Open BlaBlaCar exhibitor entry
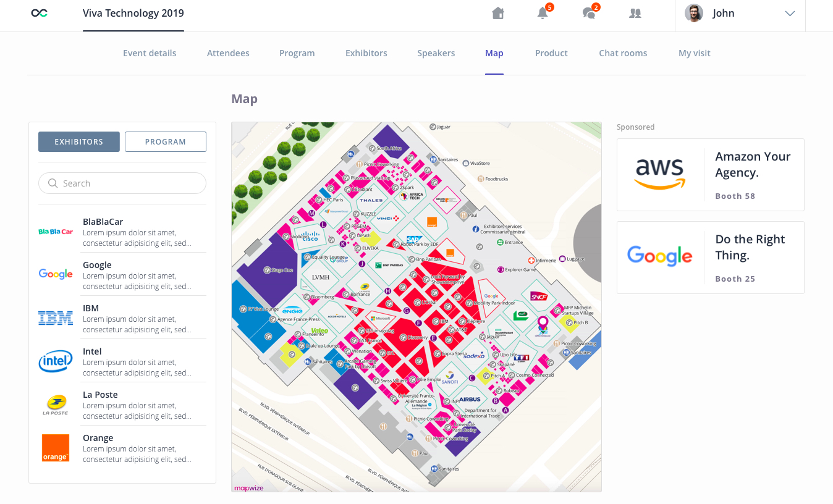The width and height of the screenshot is (833, 504). [122, 232]
